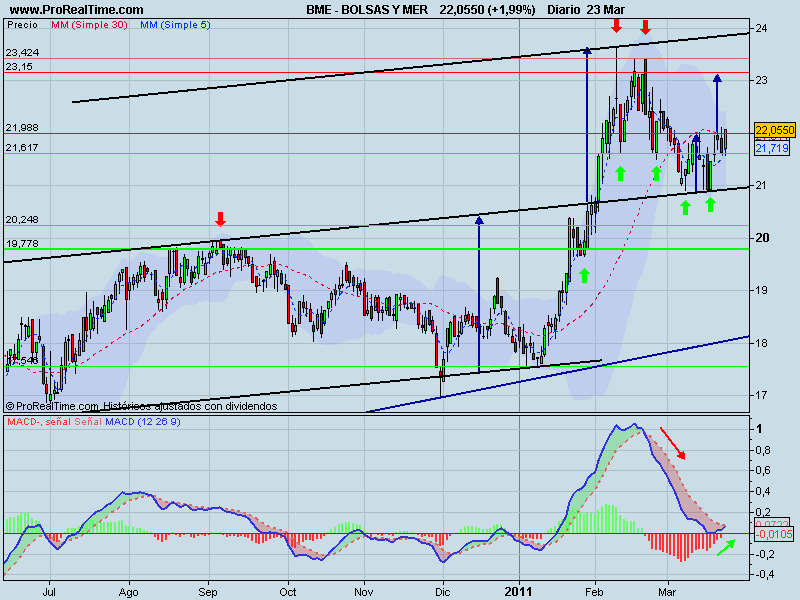Select the BME - BOLSAS Y MER title
800x600 pixels.
pyautogui.click(x=367, y=10)
